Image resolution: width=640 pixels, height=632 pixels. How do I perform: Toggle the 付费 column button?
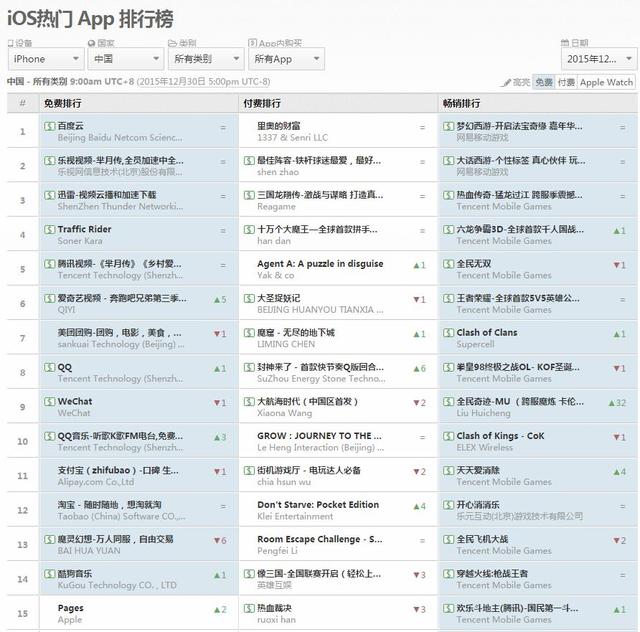click(566, 82)
